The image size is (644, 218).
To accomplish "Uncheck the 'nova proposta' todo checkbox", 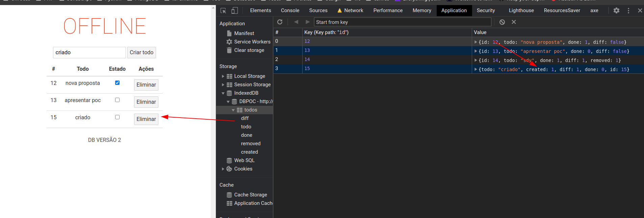I will pyautogui.click(x=117, y=83).
